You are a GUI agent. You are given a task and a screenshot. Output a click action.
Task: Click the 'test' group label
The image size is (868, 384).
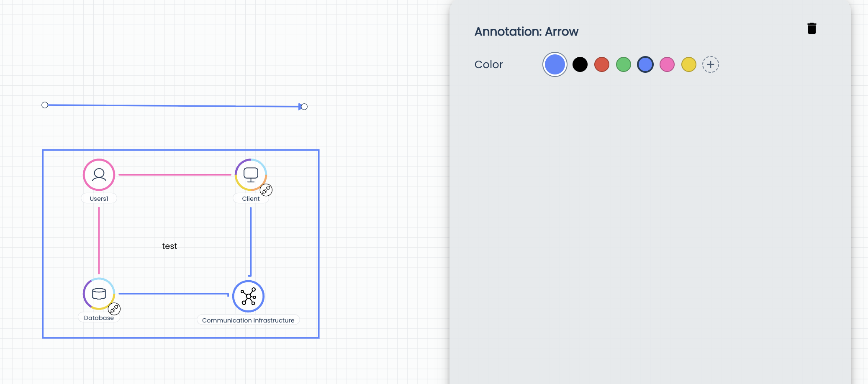pyautogui.click(x=169, y=246)
